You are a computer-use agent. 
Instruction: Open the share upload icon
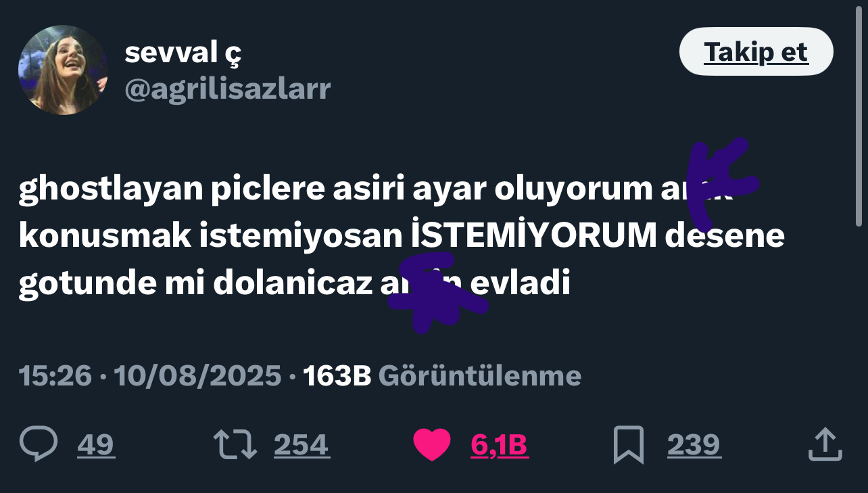pos(825,445)
